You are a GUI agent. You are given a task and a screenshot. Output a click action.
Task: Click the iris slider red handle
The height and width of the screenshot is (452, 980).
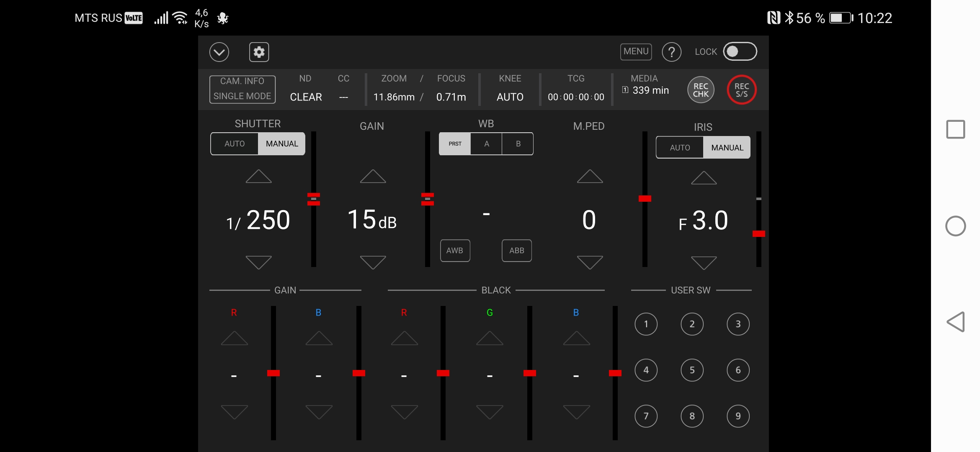point(758,234)
